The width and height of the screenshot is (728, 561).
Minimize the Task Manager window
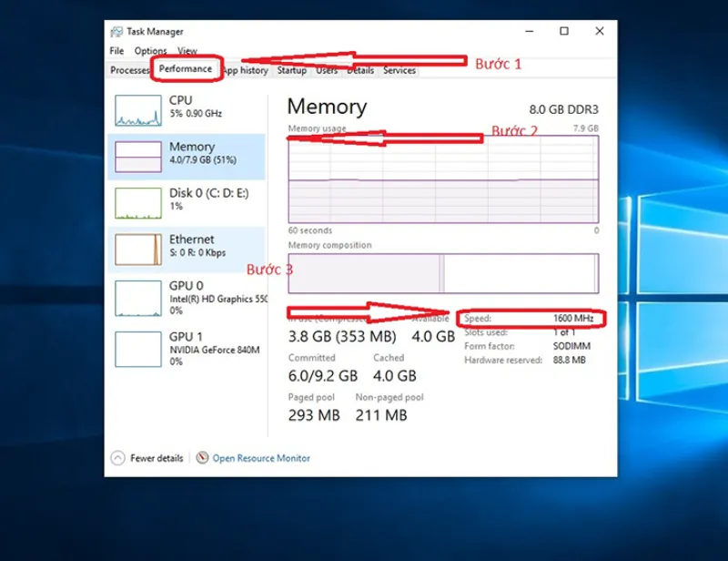pyautogui.click(x=530, y=31)
